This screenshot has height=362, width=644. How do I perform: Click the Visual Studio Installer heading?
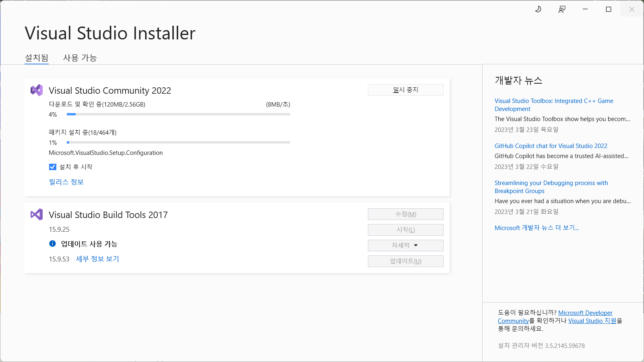[110, 33]
